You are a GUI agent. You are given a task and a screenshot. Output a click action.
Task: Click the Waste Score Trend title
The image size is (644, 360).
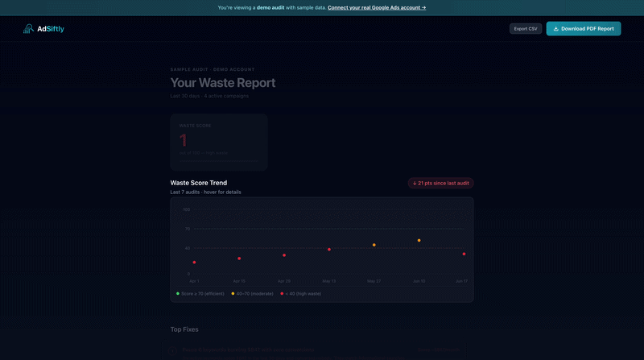pos(198,183)
